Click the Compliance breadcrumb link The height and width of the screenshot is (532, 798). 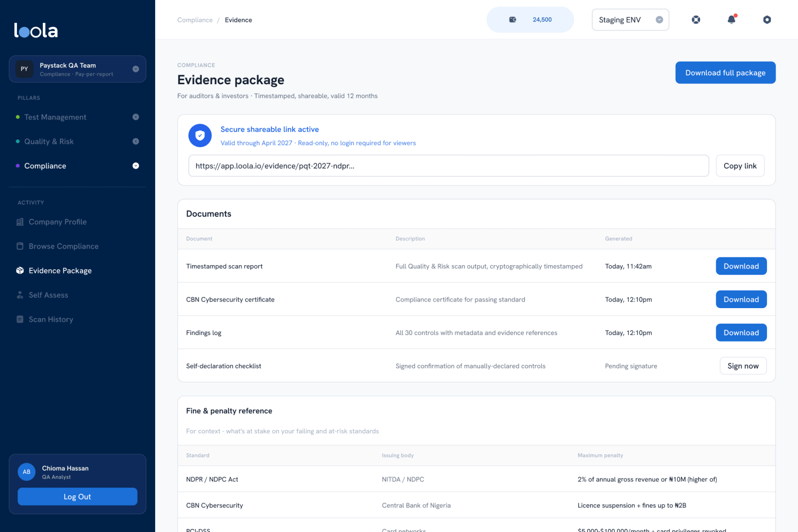point(195,20)
